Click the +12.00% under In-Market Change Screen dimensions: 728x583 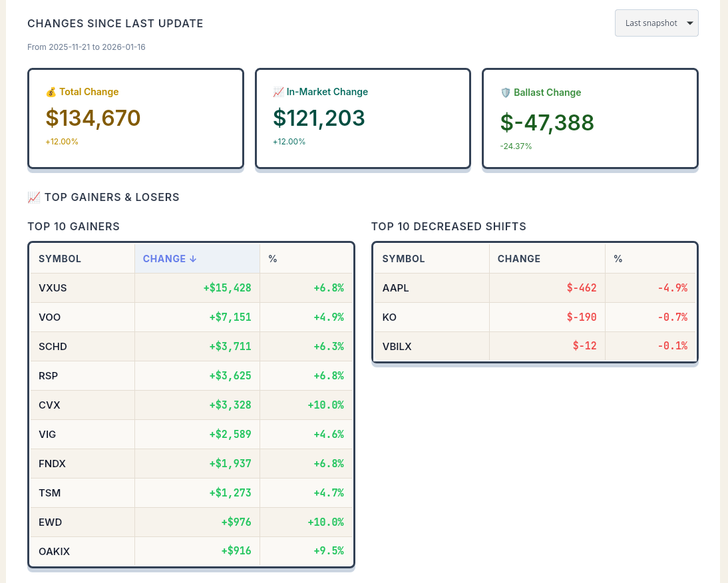(x=289, y=141)
